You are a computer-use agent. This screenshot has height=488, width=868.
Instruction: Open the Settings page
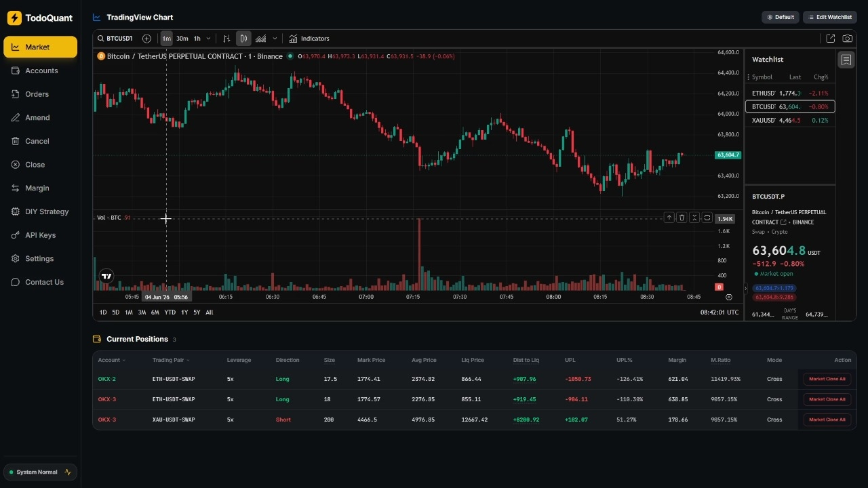(40, 258)
